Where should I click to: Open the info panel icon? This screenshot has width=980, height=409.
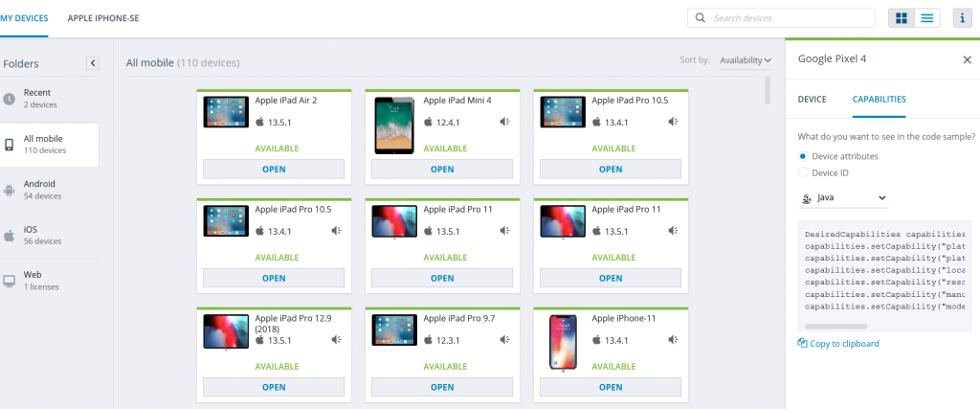pos(963,18)
